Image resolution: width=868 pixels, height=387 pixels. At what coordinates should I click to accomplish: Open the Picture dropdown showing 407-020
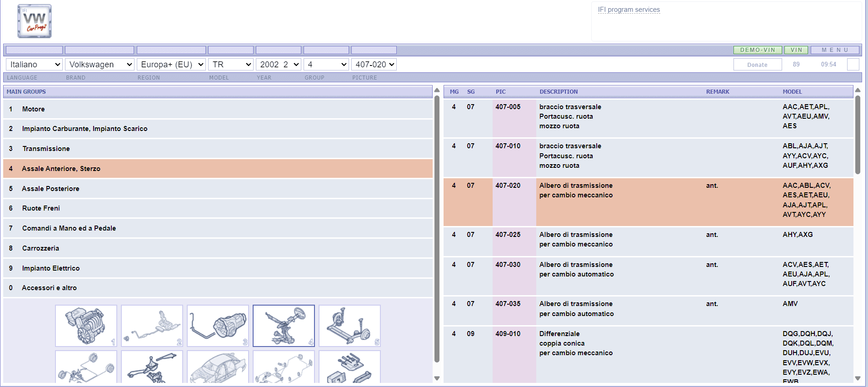[x=374, y=65]
